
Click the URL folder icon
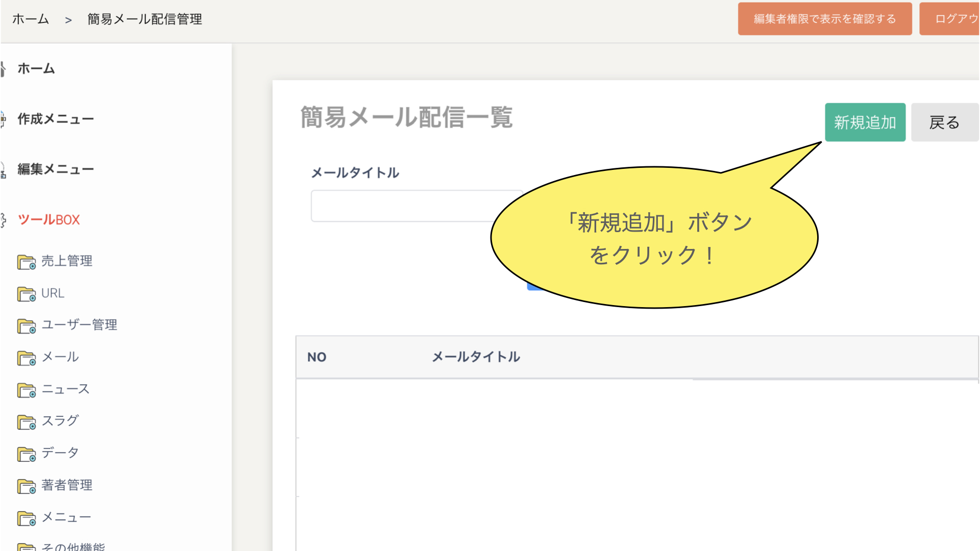(x=26, y=294)
